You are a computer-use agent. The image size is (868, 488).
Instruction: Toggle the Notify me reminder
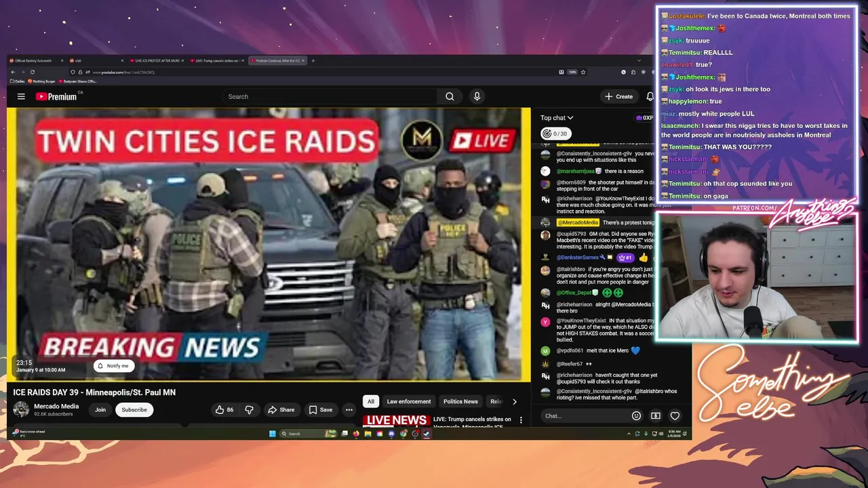point(113,366)
